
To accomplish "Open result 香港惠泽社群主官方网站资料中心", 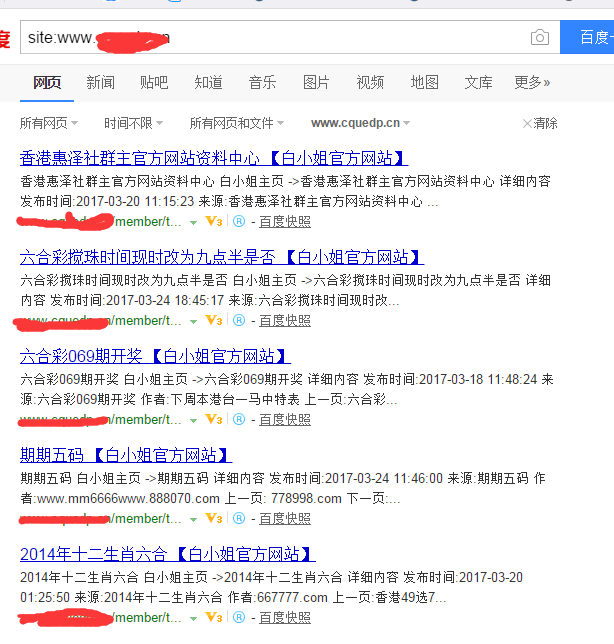I will click(x=214, y=158).
